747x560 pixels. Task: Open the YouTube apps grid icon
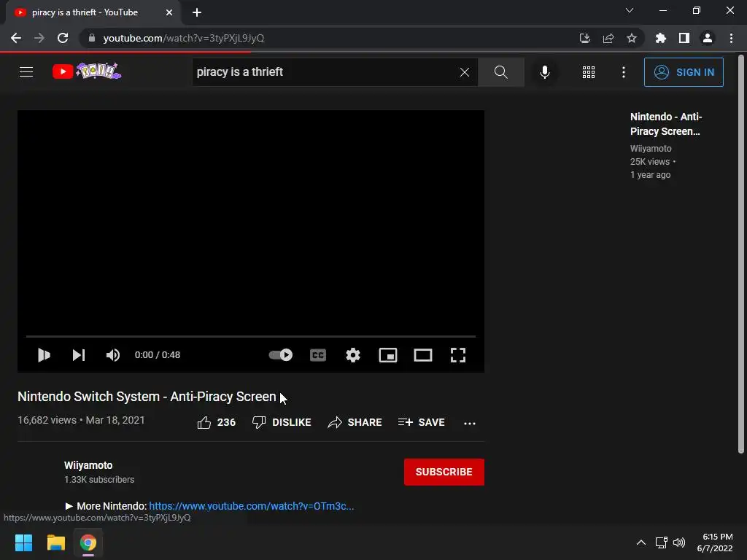[589, 72]
